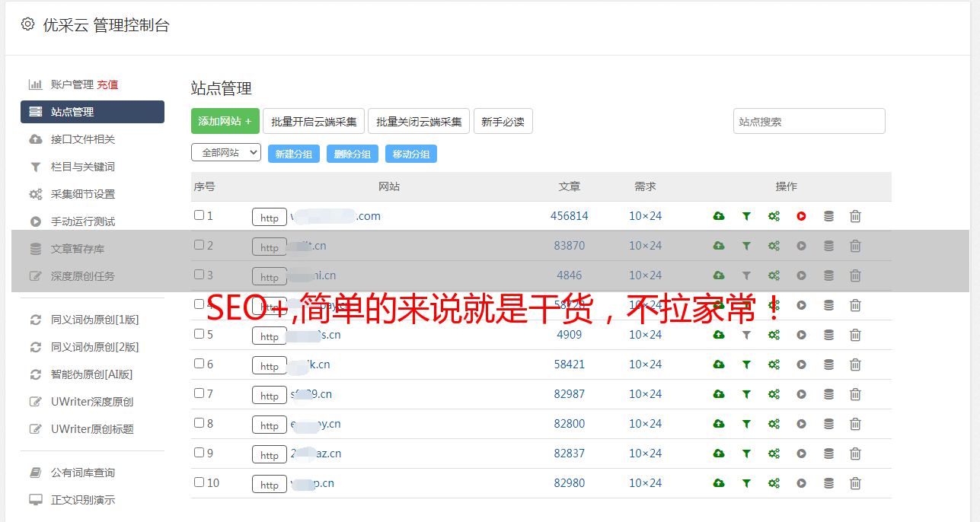The width and height of the screenshot is (980, 522).
Task: Open gears settings icon in row 6
Action: point(774,364)
